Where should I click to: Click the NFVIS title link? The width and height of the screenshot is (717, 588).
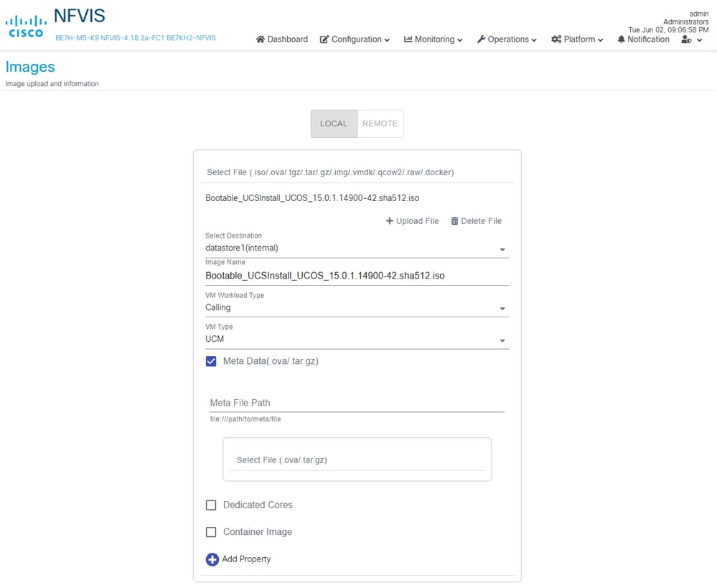click(79, 16)
